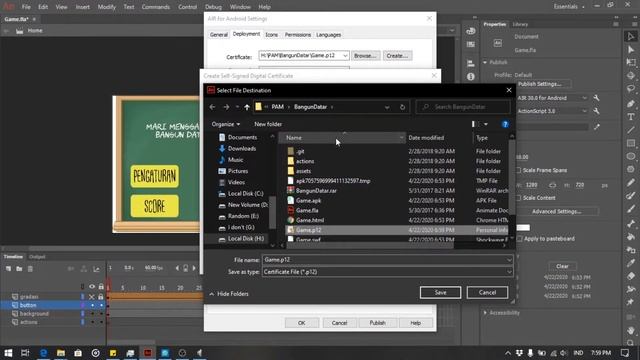
Task: Enable the Scale Content checkbox
Action: (519, 198)
